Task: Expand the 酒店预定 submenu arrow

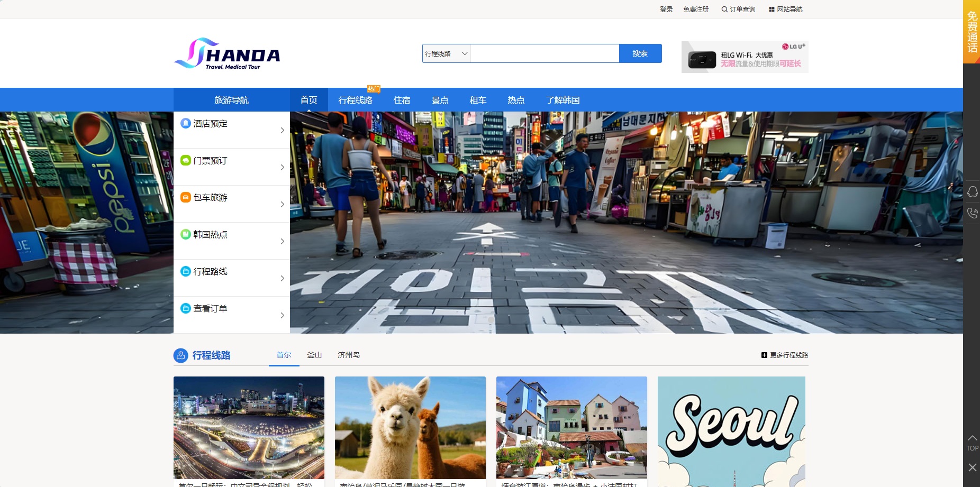Action: pos(282,130)
